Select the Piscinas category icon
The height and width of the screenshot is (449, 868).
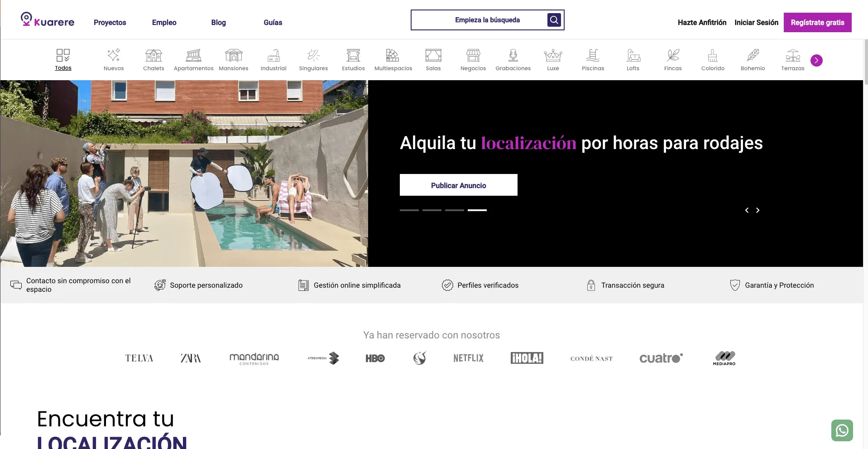(x=593, y=55)
